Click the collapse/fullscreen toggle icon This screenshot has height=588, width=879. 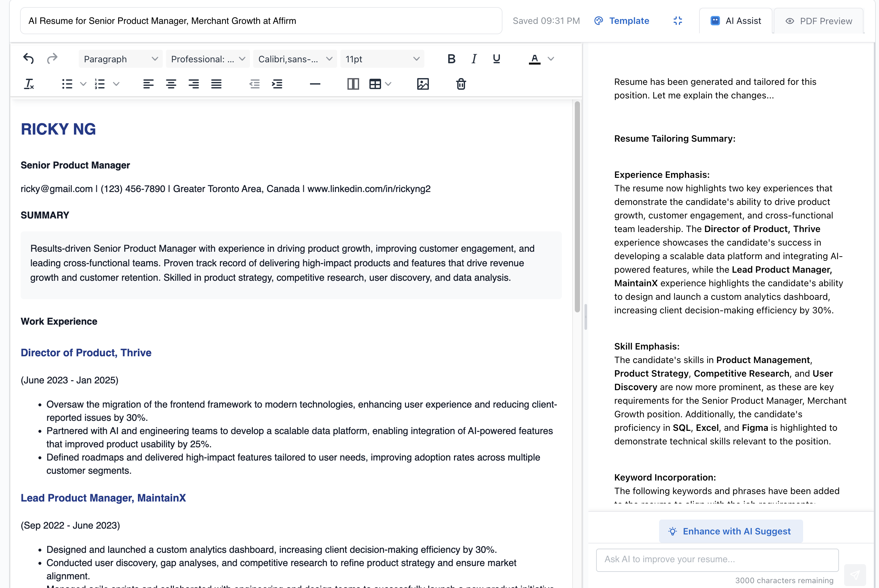(x=677, y=21)
